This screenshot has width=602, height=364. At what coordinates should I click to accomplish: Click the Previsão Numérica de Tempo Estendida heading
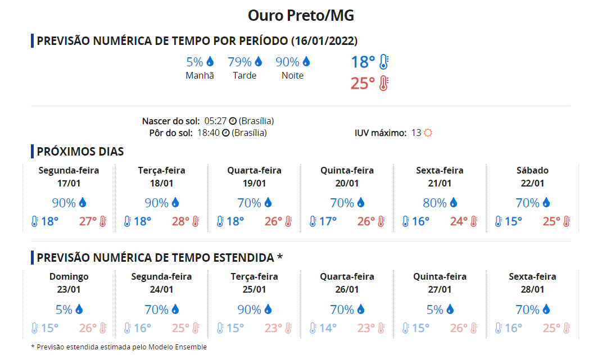[160, 258]
